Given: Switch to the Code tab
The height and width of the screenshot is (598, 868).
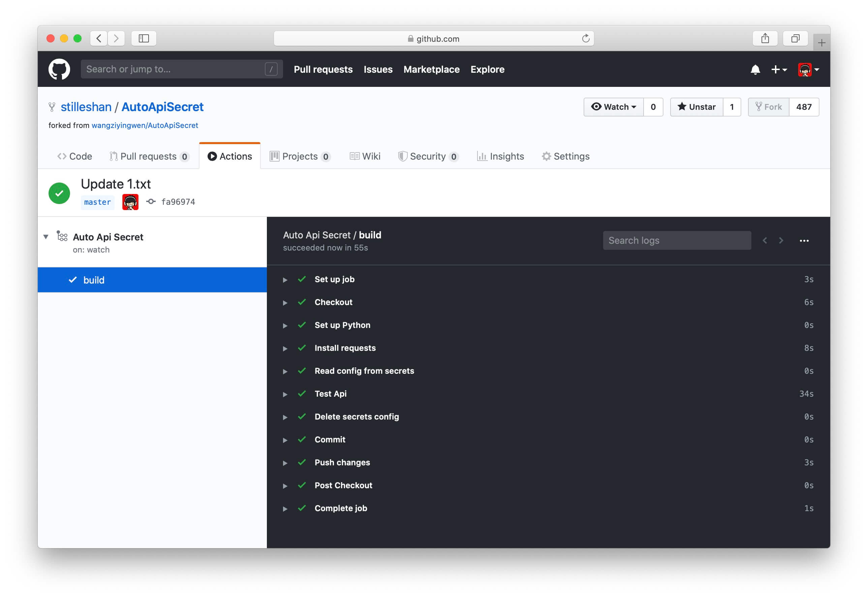Looking at the screenshot, I should click(74, 156).
